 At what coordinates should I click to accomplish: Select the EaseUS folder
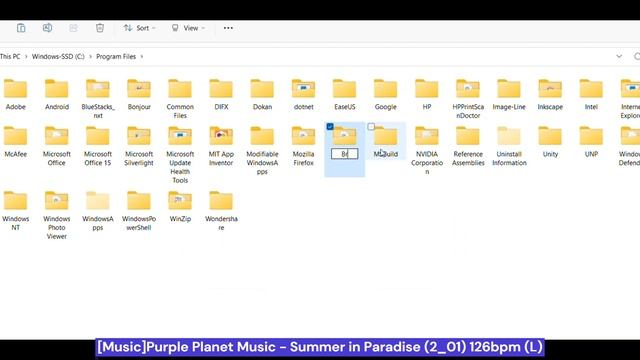pyautogui.click(x=344, y=95)
